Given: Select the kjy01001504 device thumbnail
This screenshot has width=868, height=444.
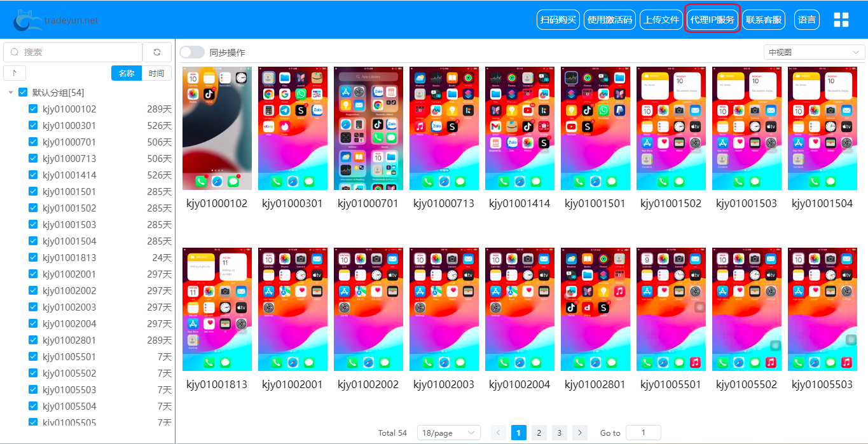Looking at the screenshot, I should pyautogui.click(x=822, y=128).
